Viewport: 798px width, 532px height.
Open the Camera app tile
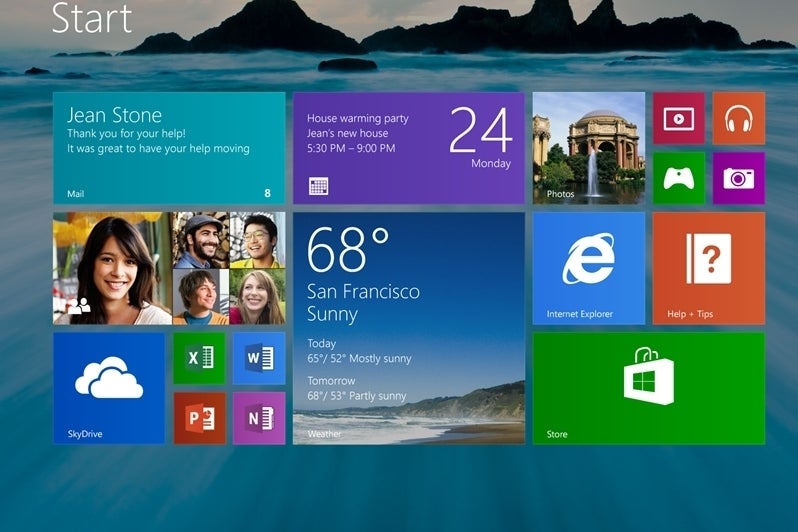(738, 178)
